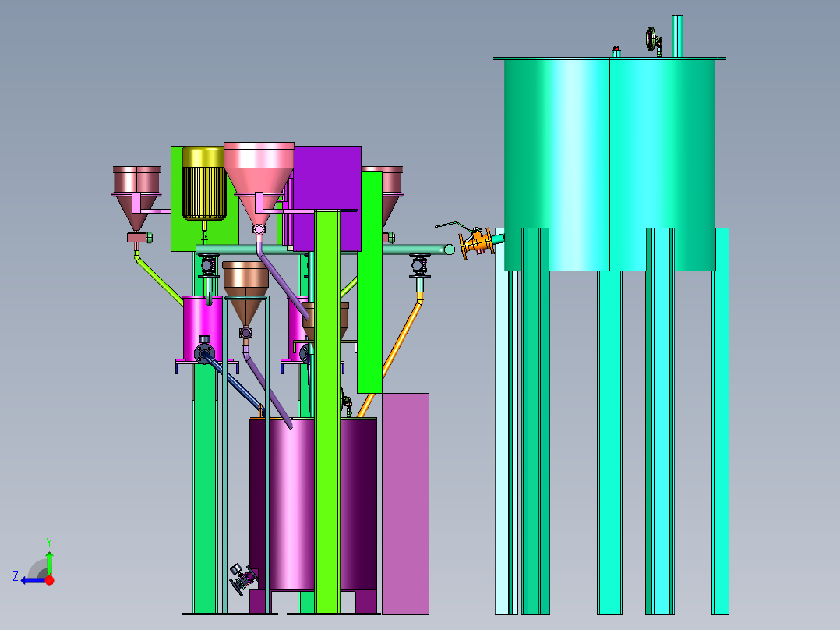Select the gate valve above the orange pipe
Image resolution: width=840 pixels, height=630 pixels.
pos(419,267)
